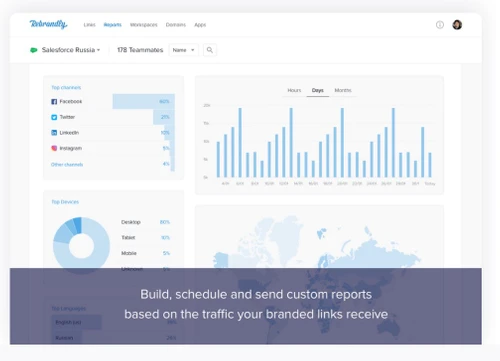500x361 pixels.
Task: Click the Twitter icon in Top channels
Action: point(54,117)
